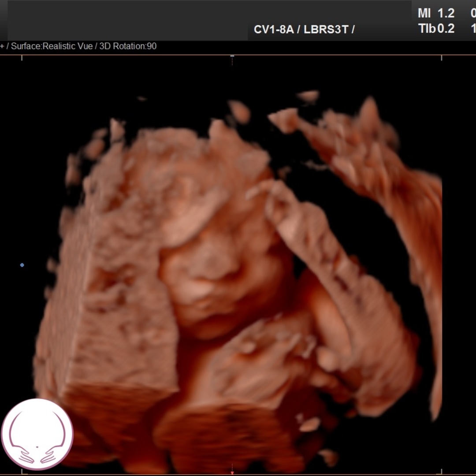The width and height of the screenshot is (476, 476).
Task: Click the red arrow marker at bottom center
Action: pyautogui.click(x=232, y=472)
